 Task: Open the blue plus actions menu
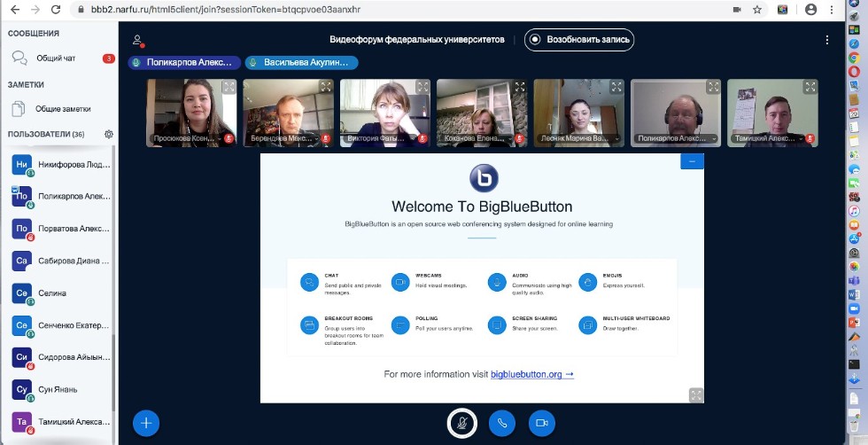point(146,423)
